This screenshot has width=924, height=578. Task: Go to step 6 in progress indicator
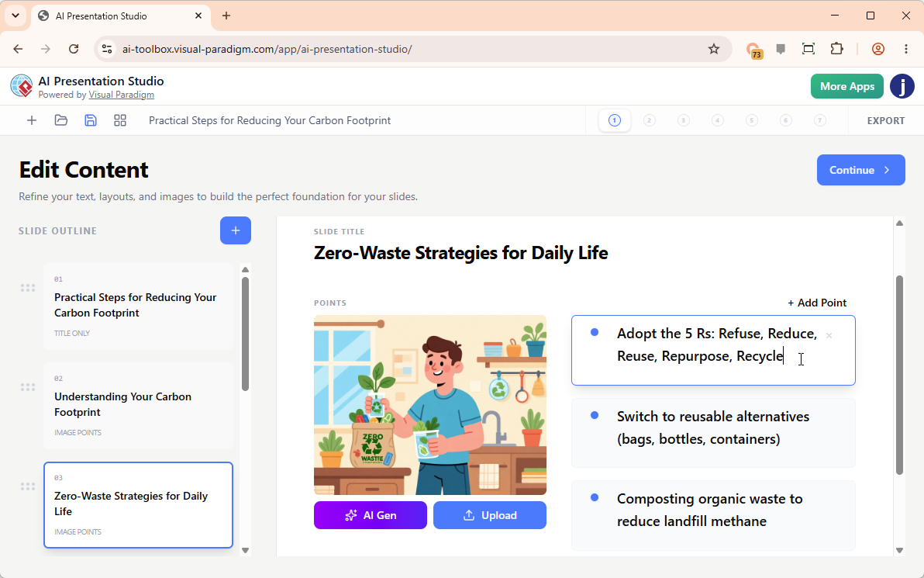(x=785, y=120)
